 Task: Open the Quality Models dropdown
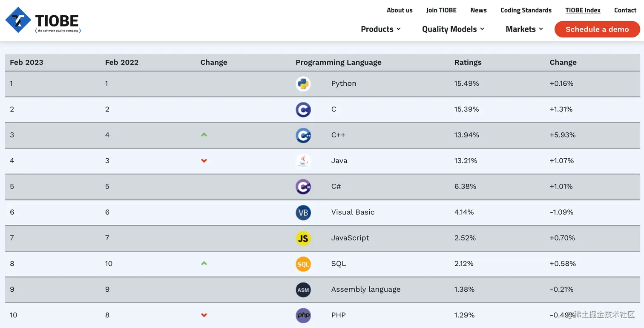[453, 29]
